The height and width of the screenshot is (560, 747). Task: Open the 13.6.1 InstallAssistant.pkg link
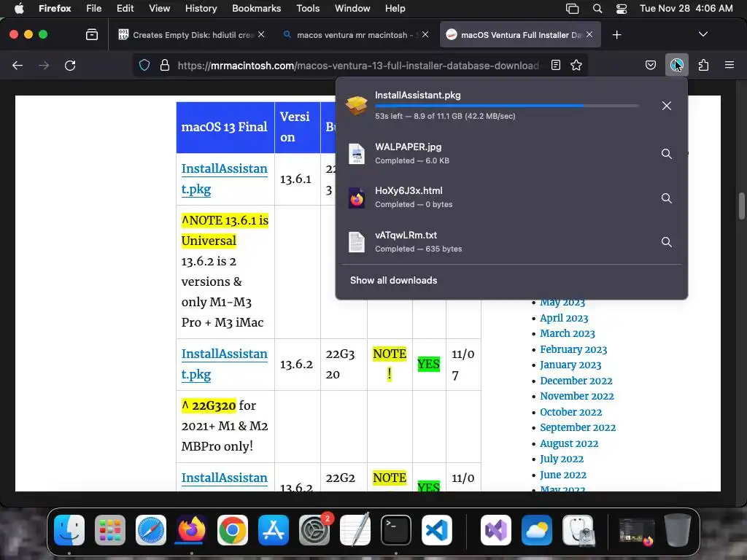pyautogui.click(x=224, y=179)
